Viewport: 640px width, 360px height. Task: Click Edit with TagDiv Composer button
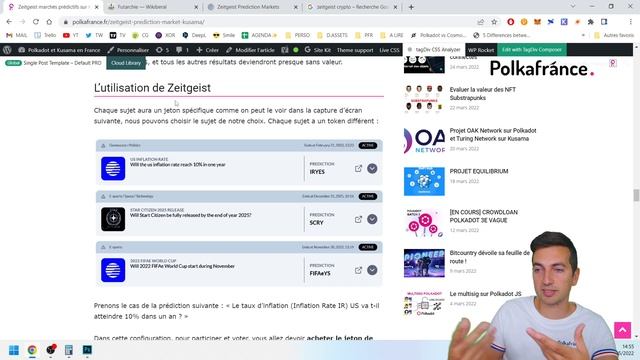(531, 49)
